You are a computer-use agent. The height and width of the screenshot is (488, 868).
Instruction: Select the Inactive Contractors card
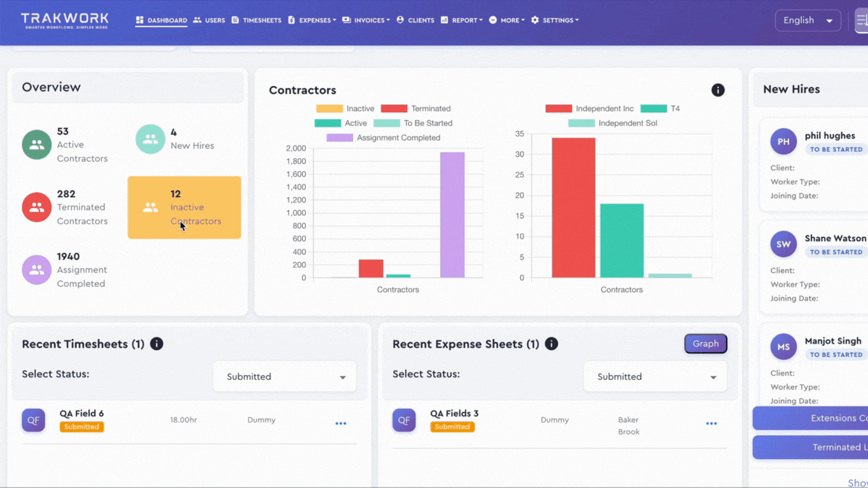pyautogui.click(x=184, y=207)
